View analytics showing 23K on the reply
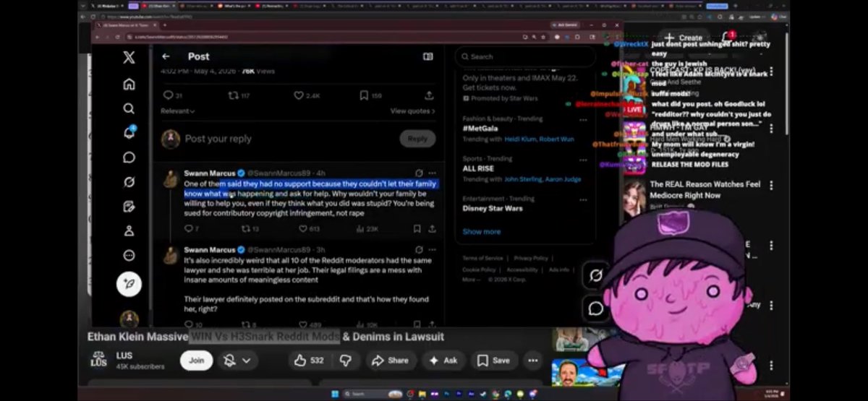868x401 pixels. coord(359,229)
